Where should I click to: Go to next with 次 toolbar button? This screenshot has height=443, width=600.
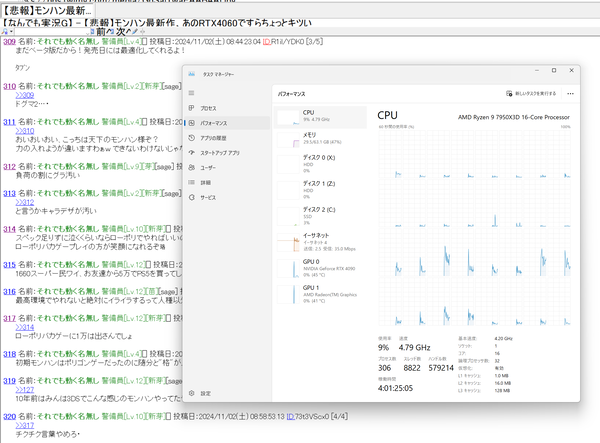123,32
